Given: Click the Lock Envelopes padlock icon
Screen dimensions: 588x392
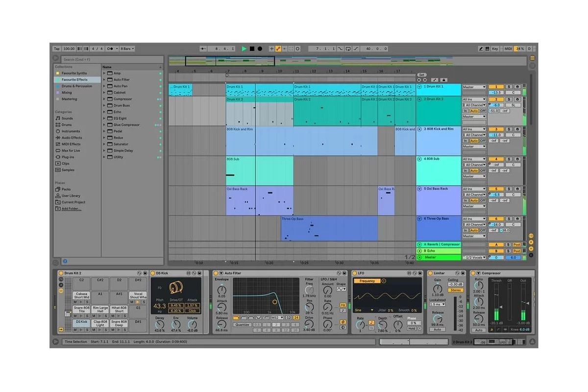Looking at the screenshot, I should (x=444, y=80).
